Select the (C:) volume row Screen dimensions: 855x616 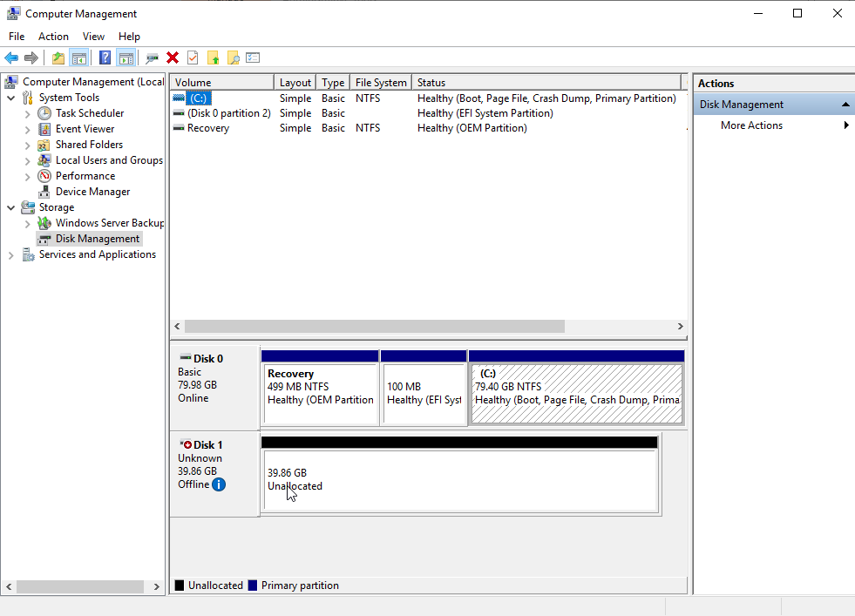(x=428, y=98)
